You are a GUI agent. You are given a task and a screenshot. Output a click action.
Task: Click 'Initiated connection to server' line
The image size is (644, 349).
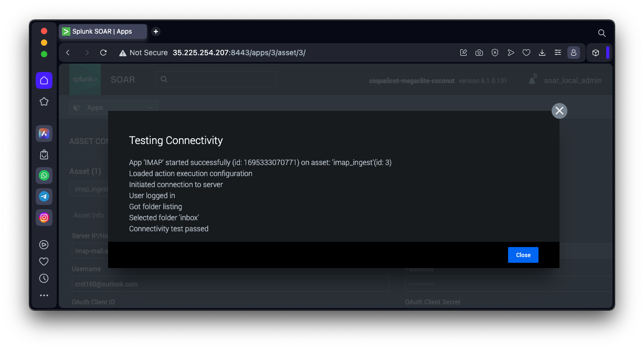(176, 184)
